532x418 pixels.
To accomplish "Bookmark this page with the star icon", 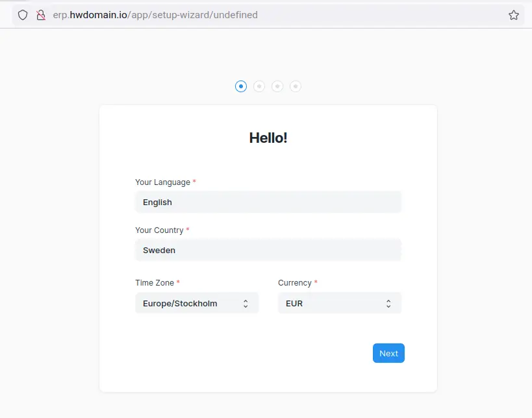I will click(x=513, y=15).
